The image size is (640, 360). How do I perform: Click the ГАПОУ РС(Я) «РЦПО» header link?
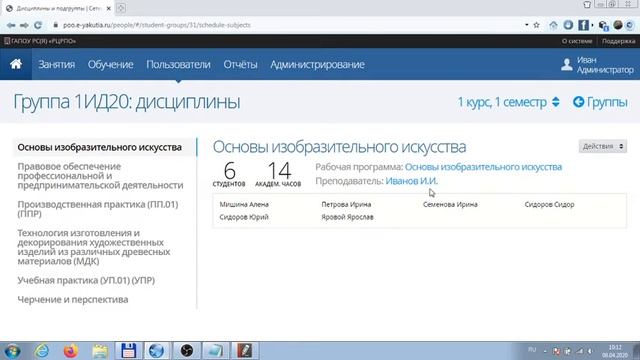(x=40, y=41)
